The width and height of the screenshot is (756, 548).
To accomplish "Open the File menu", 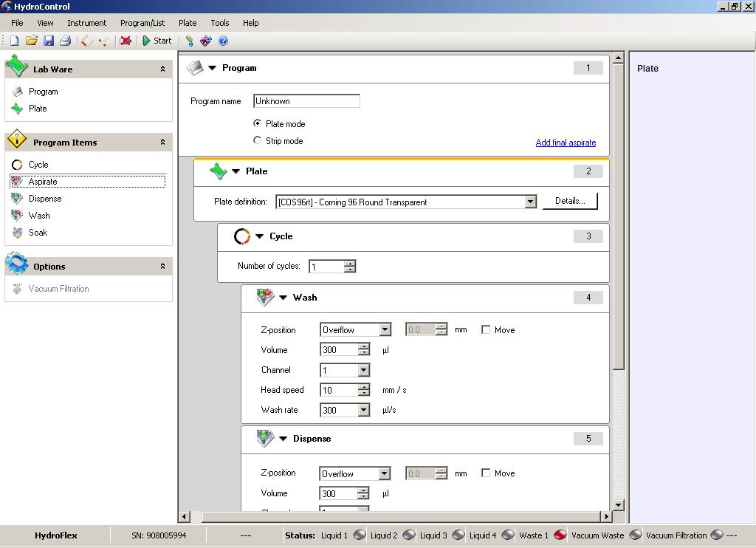I will tap(17, 23).
